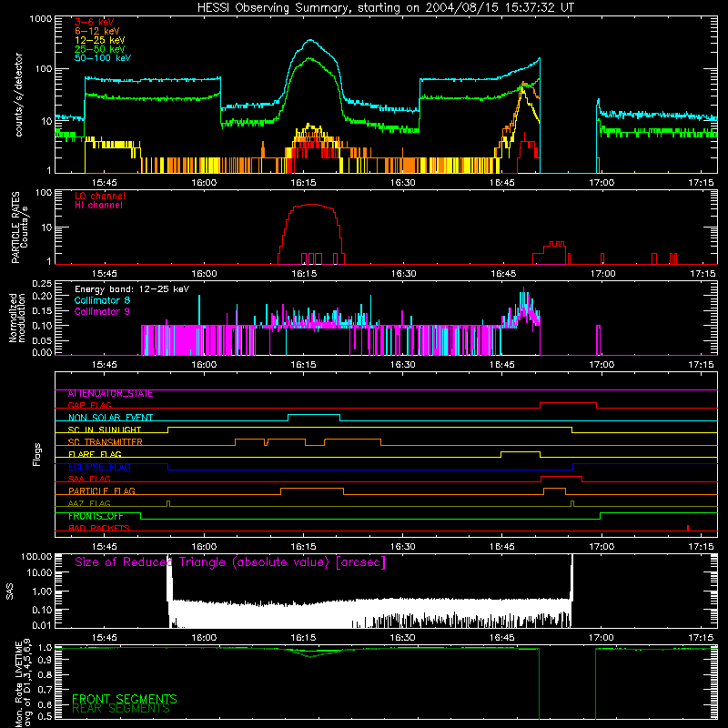Select the Collimator 9 legend label
Screen dimensions: 728x728
pyautogui.click(x=102, y=311)
